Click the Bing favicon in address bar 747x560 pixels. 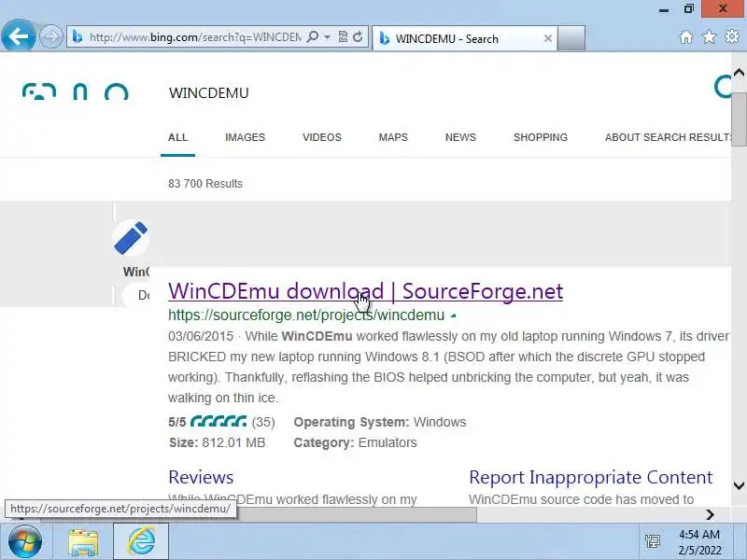[x=78, y=36]
